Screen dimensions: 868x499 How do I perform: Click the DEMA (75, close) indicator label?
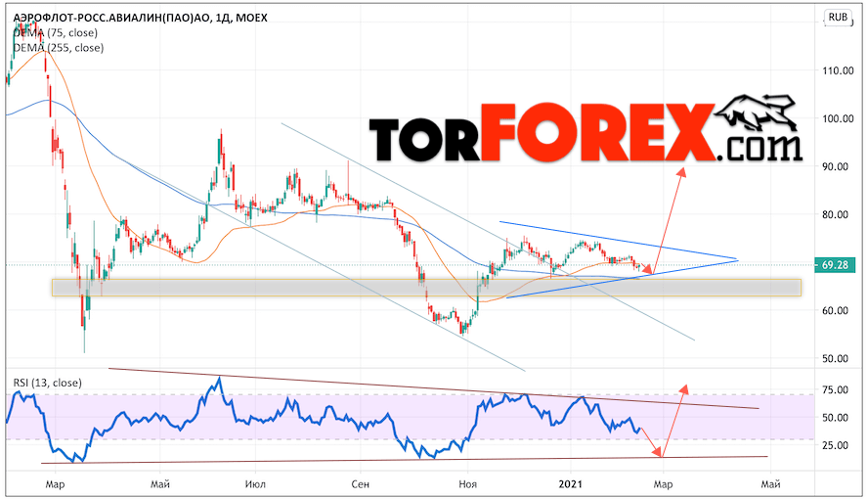tap(56, 33)
